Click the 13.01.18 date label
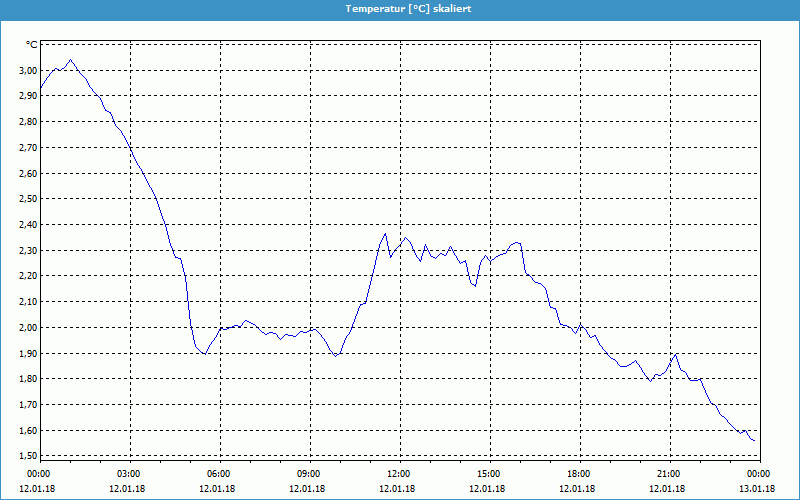The image size is (800, 500). pyautogui.click(x=758, y=489)
